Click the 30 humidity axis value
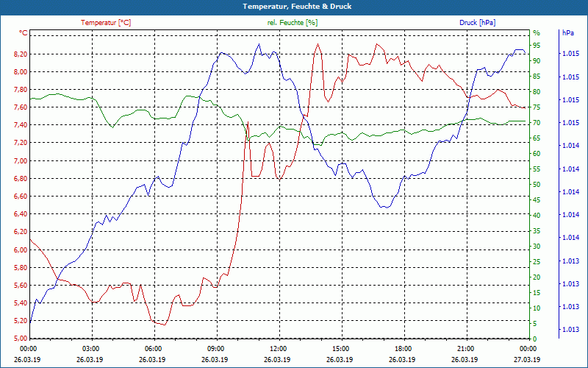 537,247
